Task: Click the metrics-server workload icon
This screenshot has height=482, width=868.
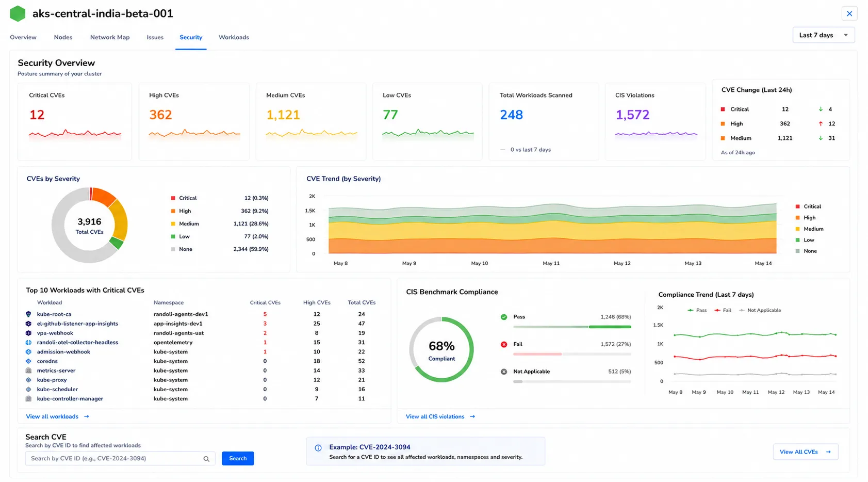Action: (28, 371)
